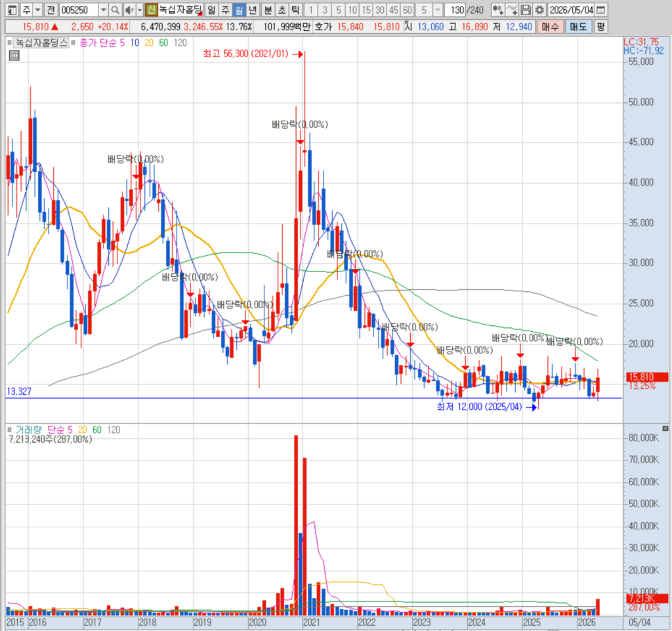
Task: Click the stock name field 녹십자홀딩
Action: click(180, 10)
